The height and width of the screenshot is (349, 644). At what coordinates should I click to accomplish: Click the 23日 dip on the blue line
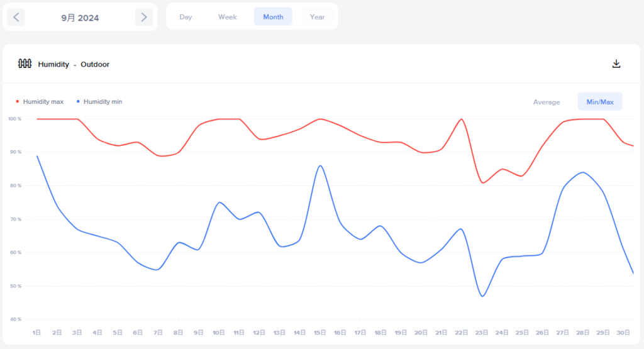[482, 296]
